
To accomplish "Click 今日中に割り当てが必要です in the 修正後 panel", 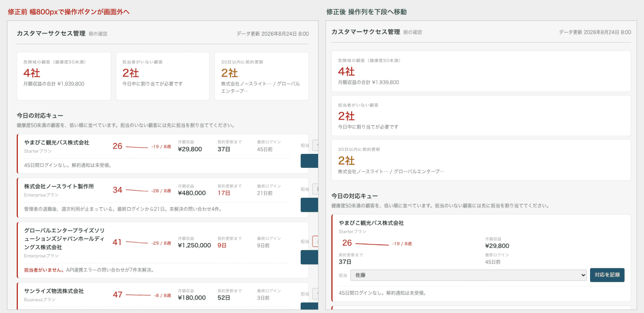I will (368, 127).
